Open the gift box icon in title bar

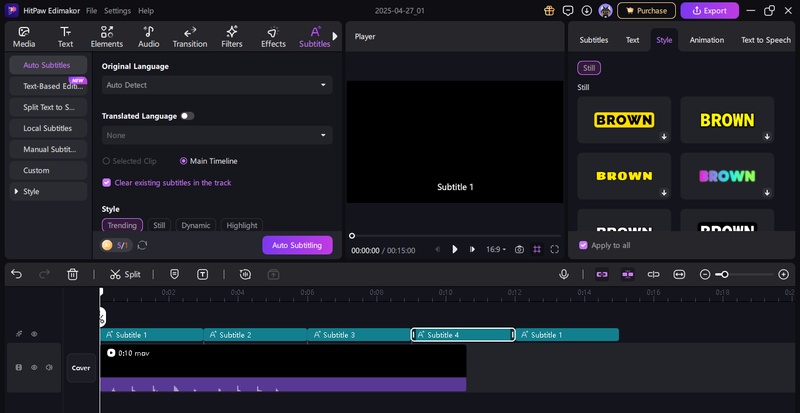pyautogui.click(x=548, y=10)
